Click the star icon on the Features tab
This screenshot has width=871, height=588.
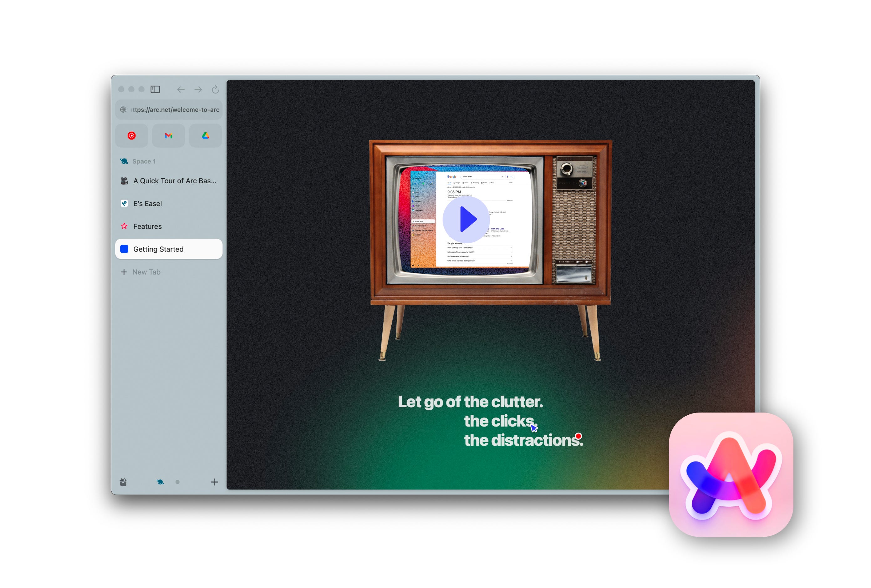pos(125,226)
